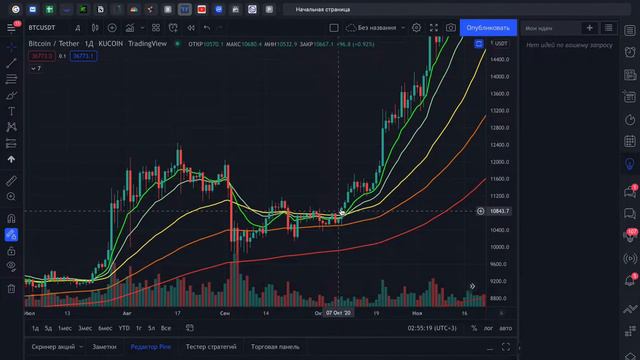Click the go to date calendar icon

pyautogui.click(x=189, y=328)
